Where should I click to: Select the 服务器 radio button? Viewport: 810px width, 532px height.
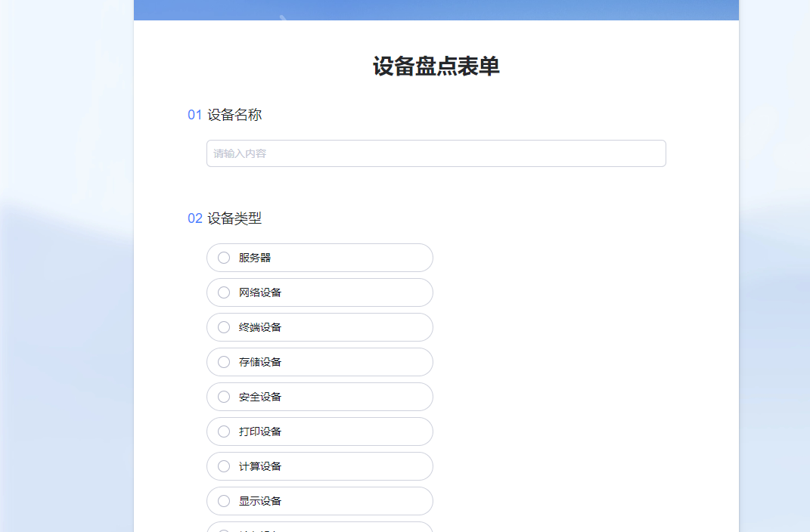(x=224, y=258)
